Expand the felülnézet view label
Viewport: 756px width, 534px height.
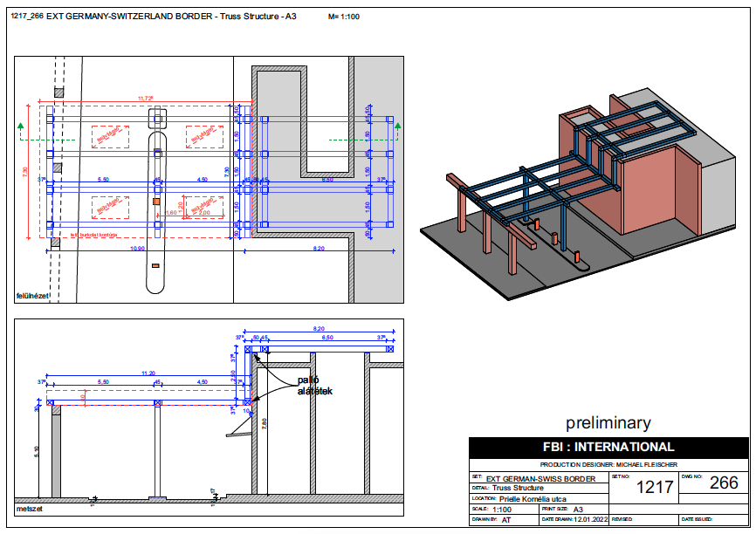coord(32,297)
